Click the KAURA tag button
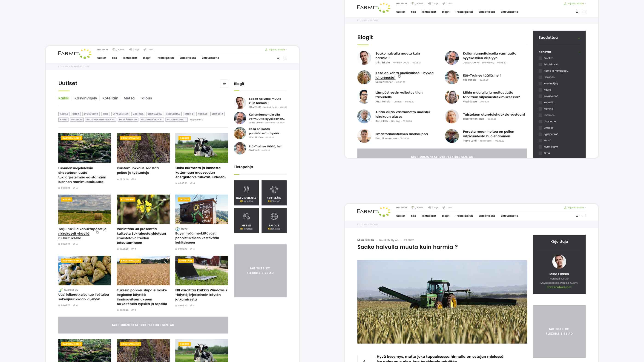 [64, 114]
